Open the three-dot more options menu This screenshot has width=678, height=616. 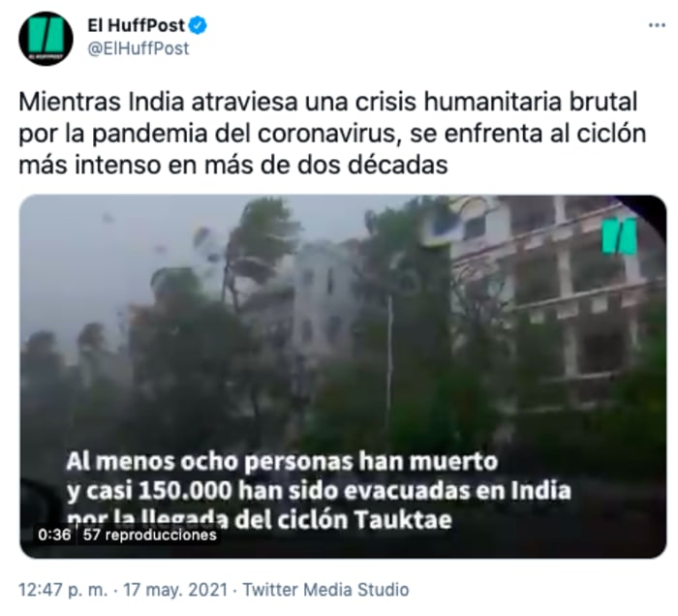tap(657, 25)
